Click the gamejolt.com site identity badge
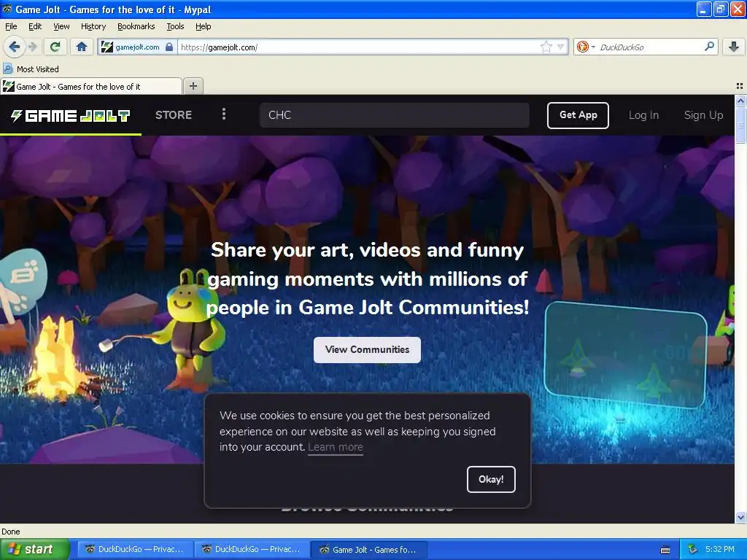This screenshot has width=747, height=560. click(138, 47)
